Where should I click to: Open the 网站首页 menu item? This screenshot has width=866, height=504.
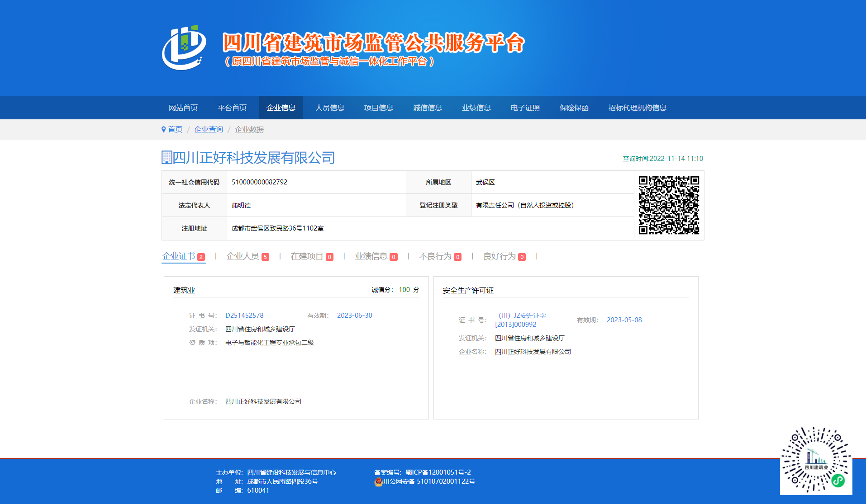183,108
